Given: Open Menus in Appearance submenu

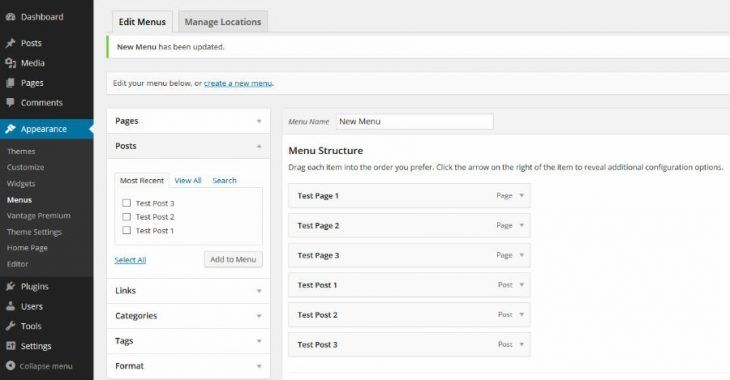Looking at the screenshot, I should (x=19, y=200).
